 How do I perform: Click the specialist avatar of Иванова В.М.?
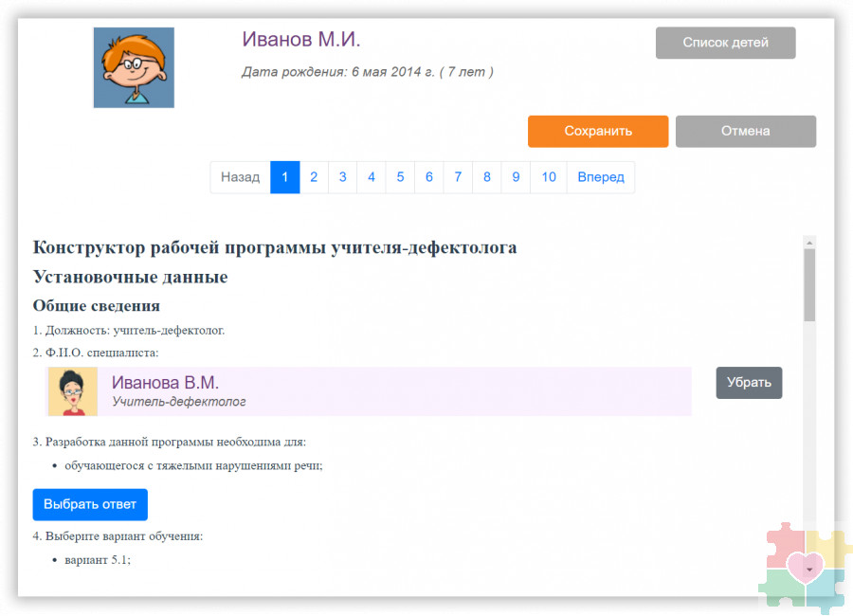pyautogui.click(x=73, y=391)
